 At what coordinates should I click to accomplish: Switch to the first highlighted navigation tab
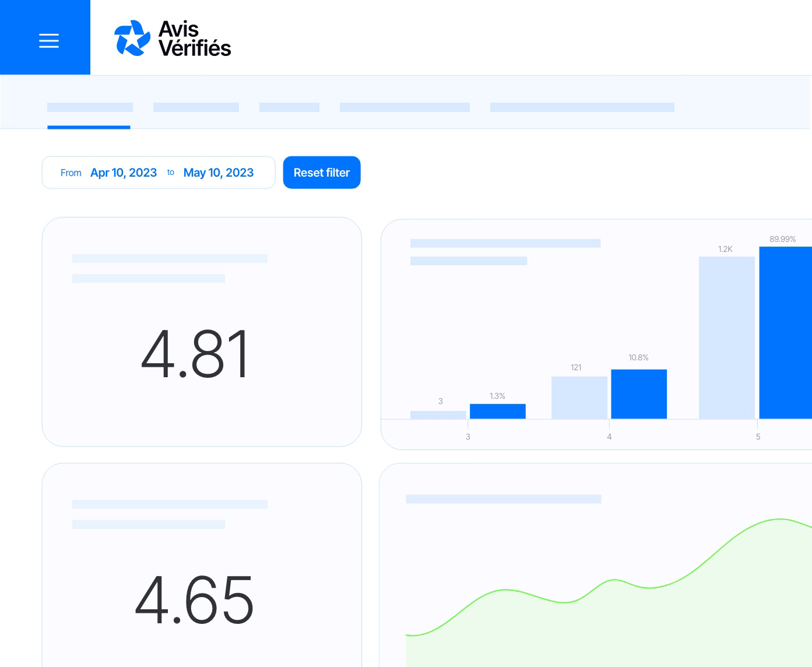89,107
